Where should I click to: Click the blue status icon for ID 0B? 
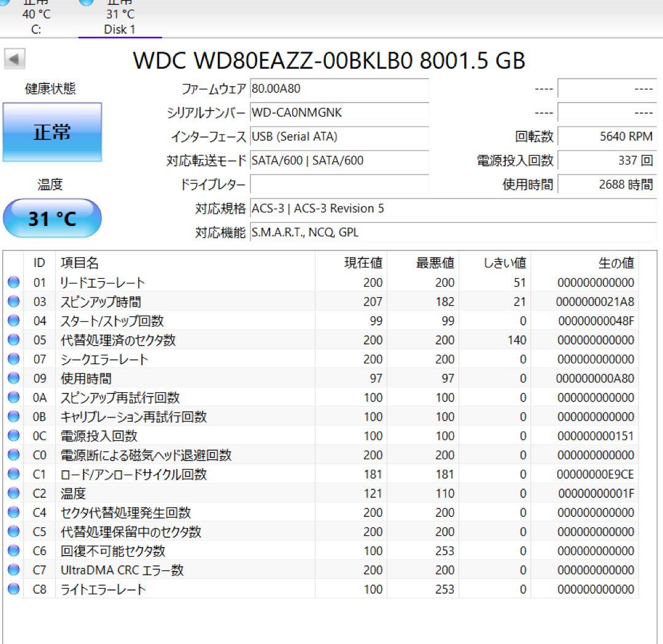point(14,416)
